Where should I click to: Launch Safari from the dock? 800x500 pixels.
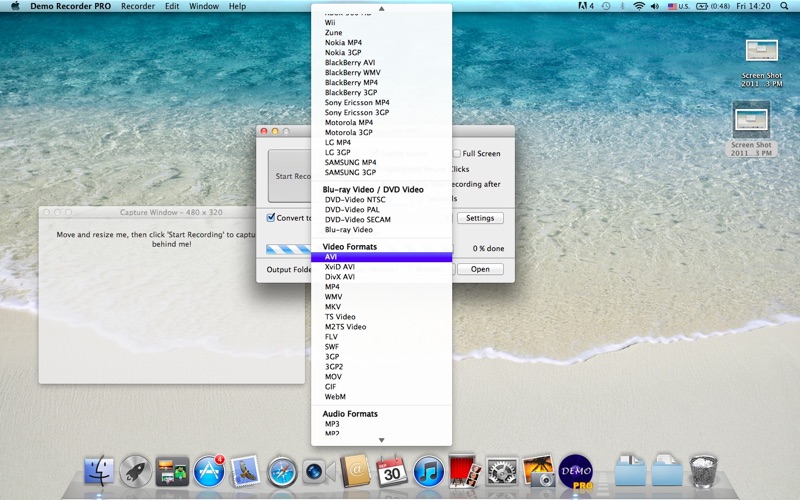coord(282,471)
